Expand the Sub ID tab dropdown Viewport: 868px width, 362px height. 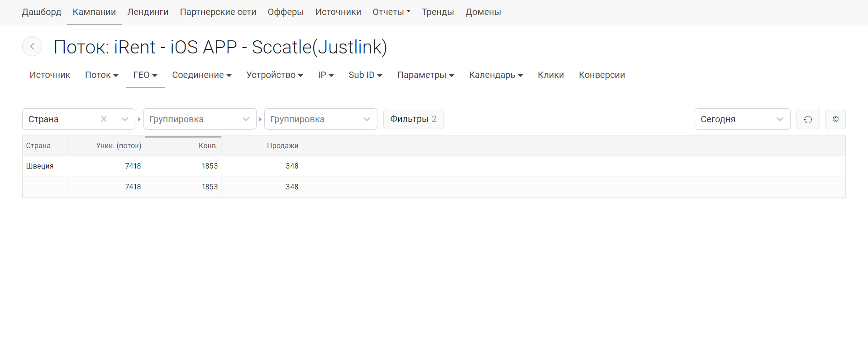click(x=365, y=75)
